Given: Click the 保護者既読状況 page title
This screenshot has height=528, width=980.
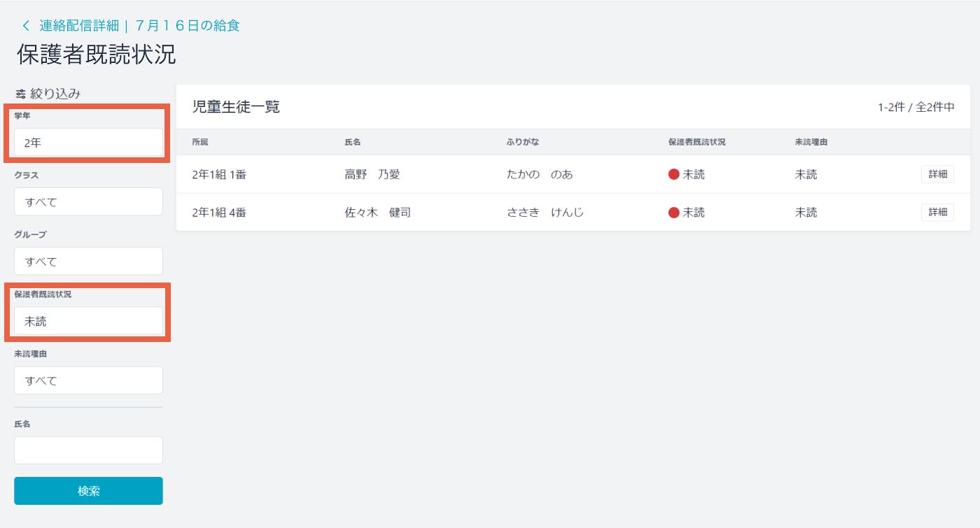Looking at the screenshot, I should [x=96, y=55].
